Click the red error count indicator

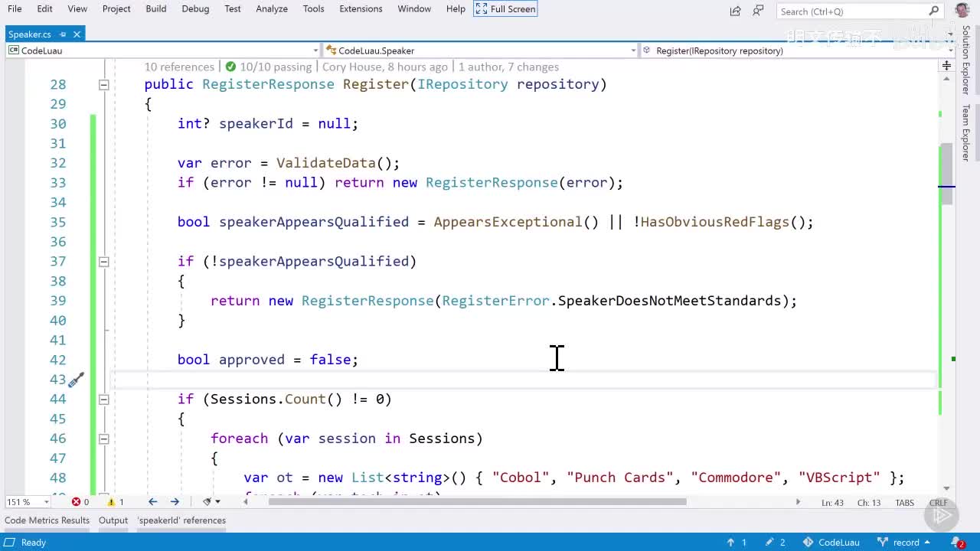(80, 502)
